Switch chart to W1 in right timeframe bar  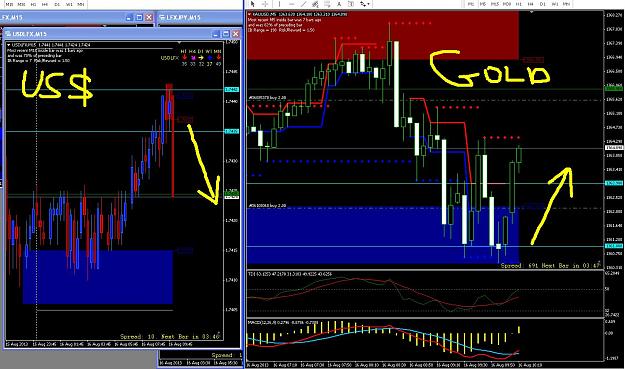(x=555, y=4)
